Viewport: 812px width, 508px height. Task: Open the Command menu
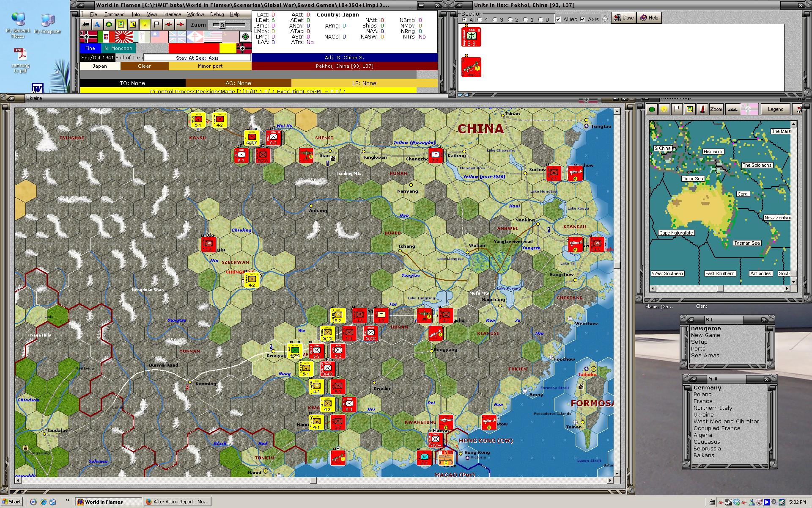(x=114, y=14)
